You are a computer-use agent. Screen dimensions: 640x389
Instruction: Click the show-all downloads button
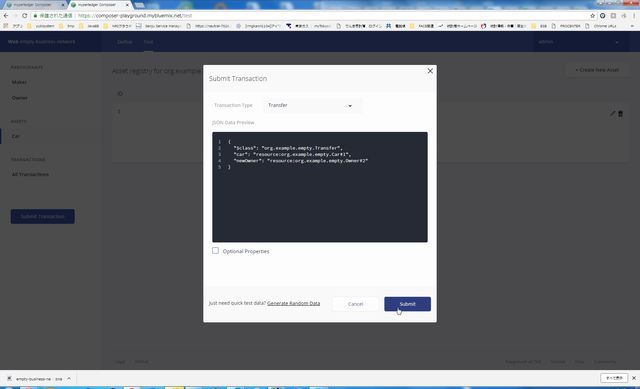pos(614,378)
